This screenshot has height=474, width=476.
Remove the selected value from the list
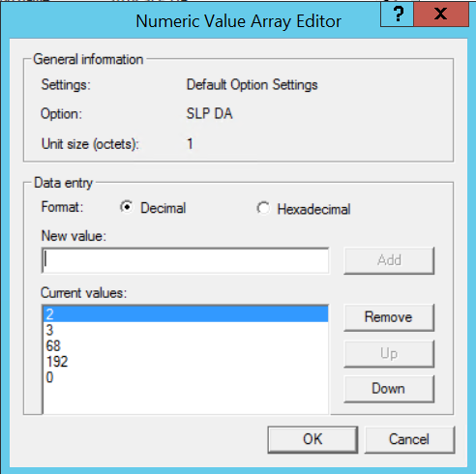[389, 317]
